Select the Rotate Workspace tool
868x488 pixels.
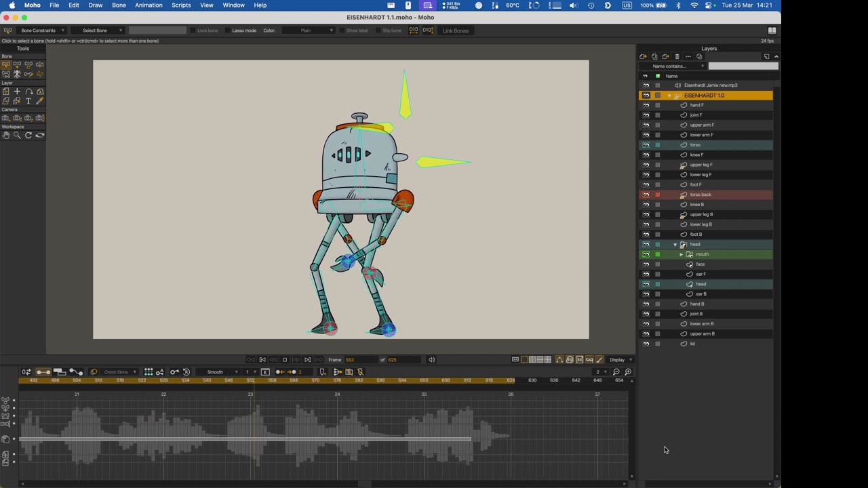coord(28,135)
